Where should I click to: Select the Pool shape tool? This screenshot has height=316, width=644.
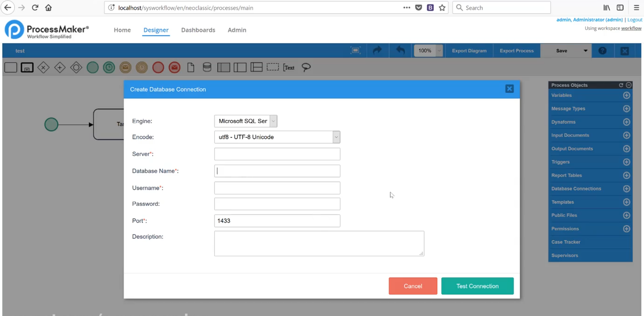coord(223,67)
